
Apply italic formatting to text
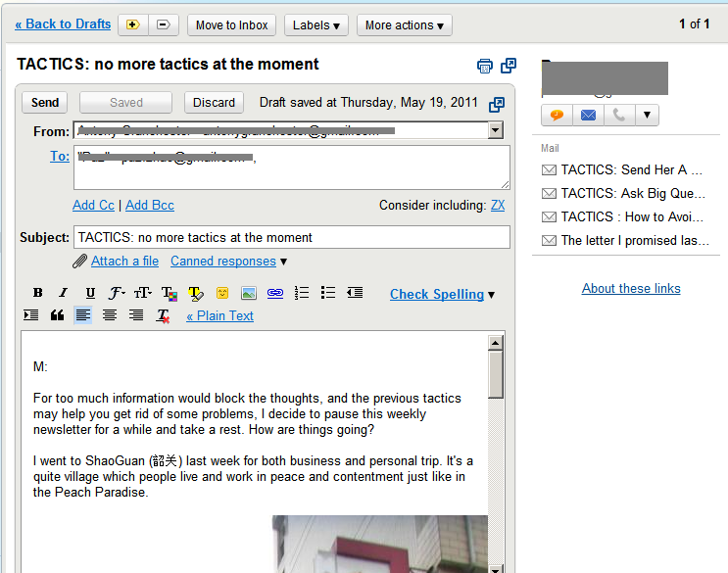[64, 293]
